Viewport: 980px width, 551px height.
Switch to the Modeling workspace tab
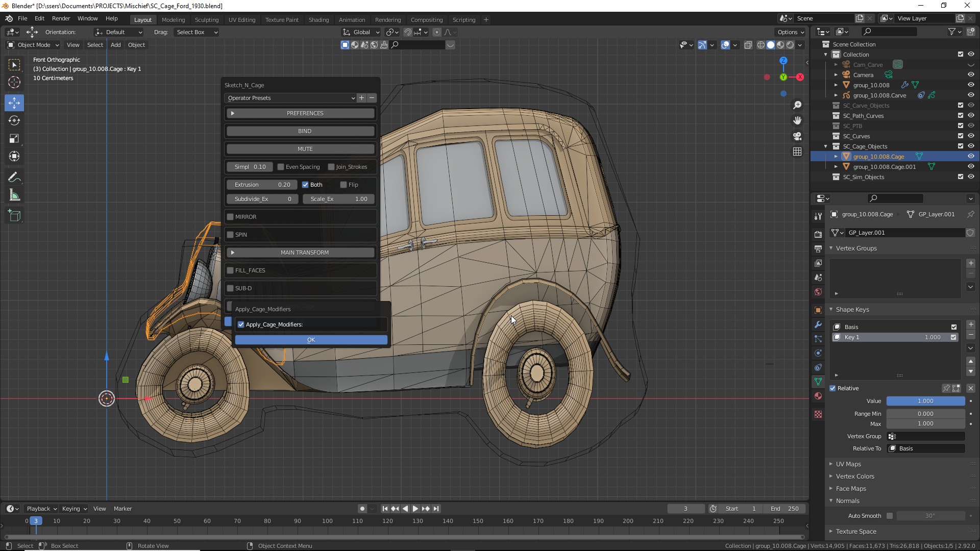(x=173, y=20)
